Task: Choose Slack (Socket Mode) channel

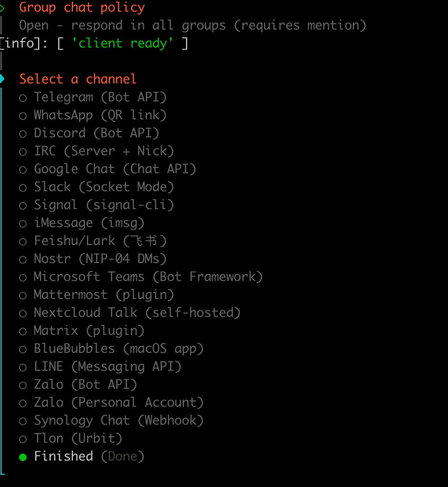Action: (x=23, y=188)
